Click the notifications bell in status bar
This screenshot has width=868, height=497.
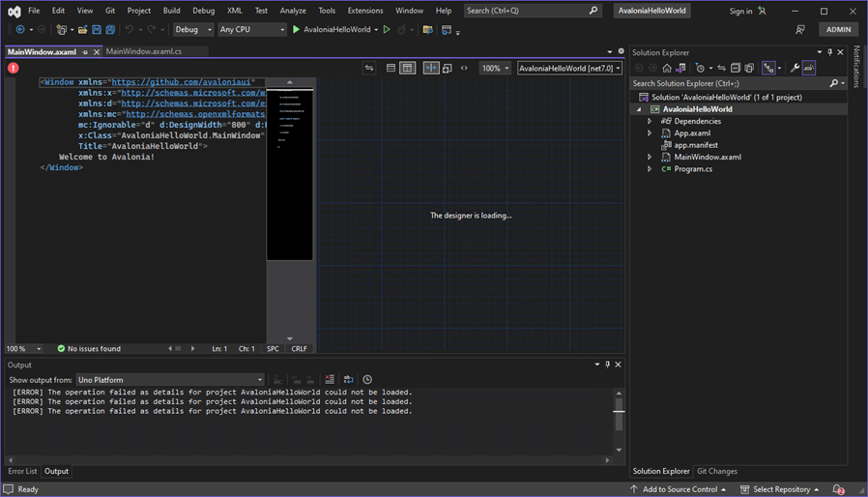[x=839, y=489]
